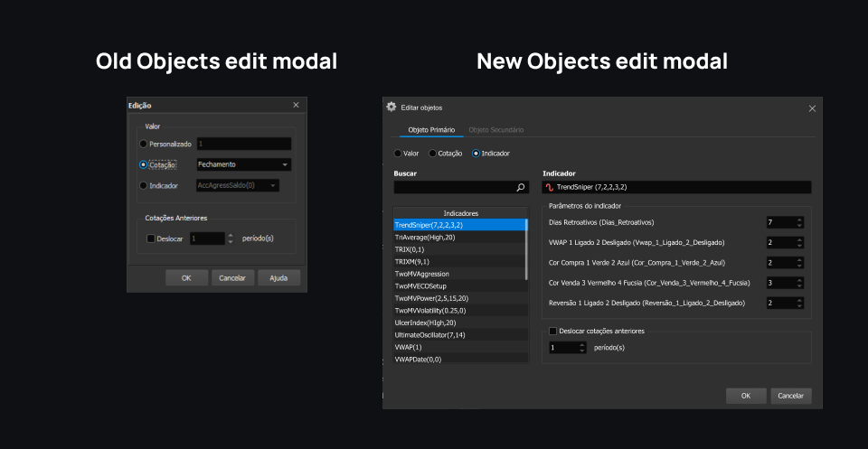Select Valor radio in Editar objetos

(x=398, y=154)
